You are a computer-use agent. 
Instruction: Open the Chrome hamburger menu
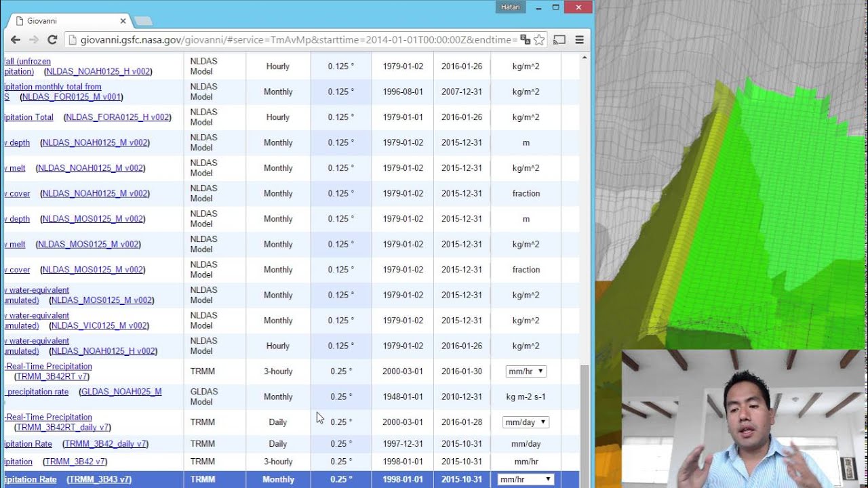tap(580, 40)
